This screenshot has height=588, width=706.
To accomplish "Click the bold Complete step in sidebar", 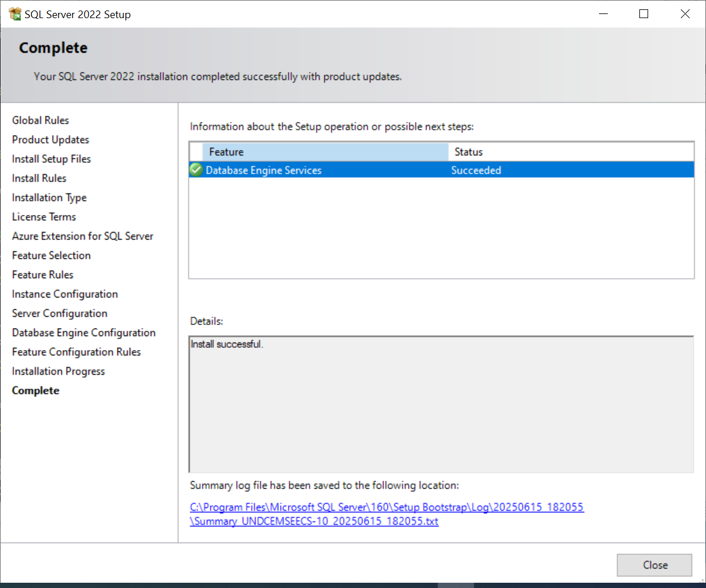I will [x=36, y=390].
